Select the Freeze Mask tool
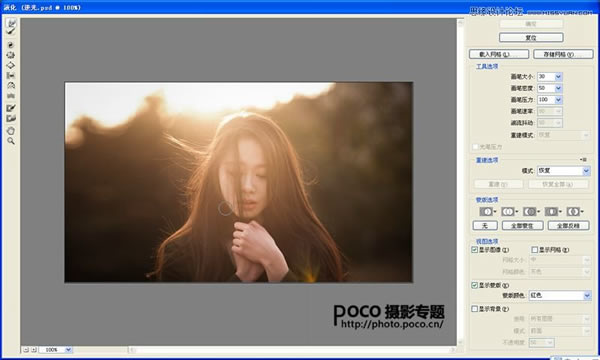Screen dimensions: 600x360 [11, 108]
